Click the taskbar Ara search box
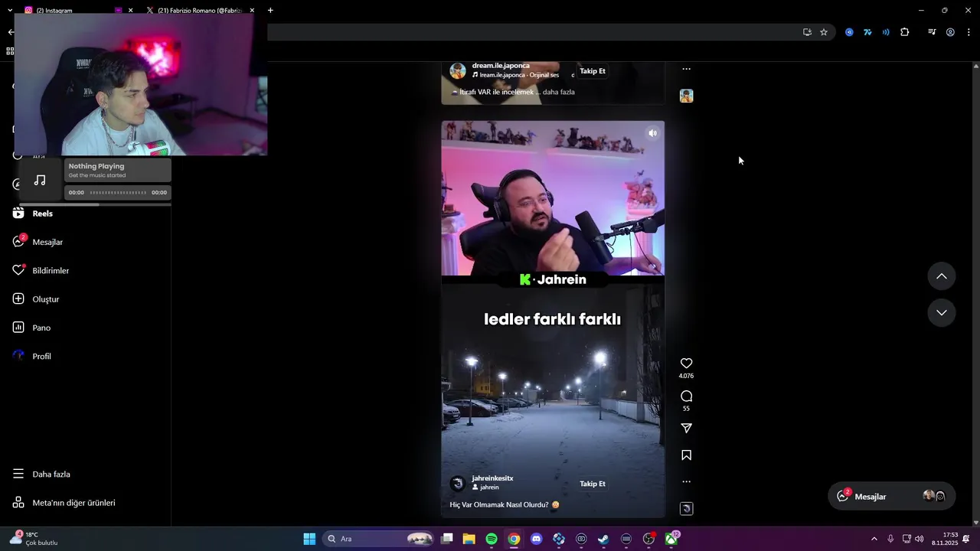 coord(380,539)
